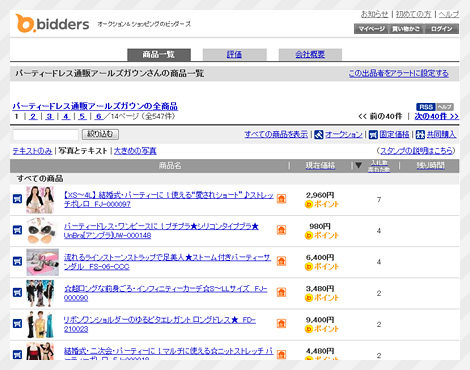Image resolution: width=470 pixels, height=370 pixels.
Task: Click orange store icon for FD-210023 row
Action: (281, 323)
